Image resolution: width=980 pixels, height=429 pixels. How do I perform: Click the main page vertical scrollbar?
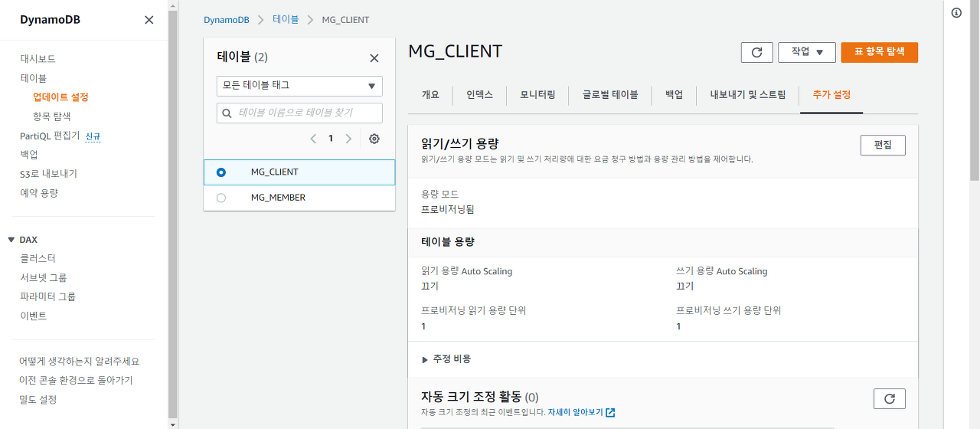click(975, 92)
